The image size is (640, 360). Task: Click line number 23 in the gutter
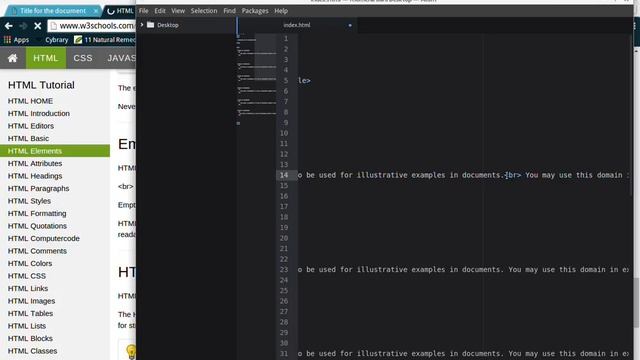284,270
